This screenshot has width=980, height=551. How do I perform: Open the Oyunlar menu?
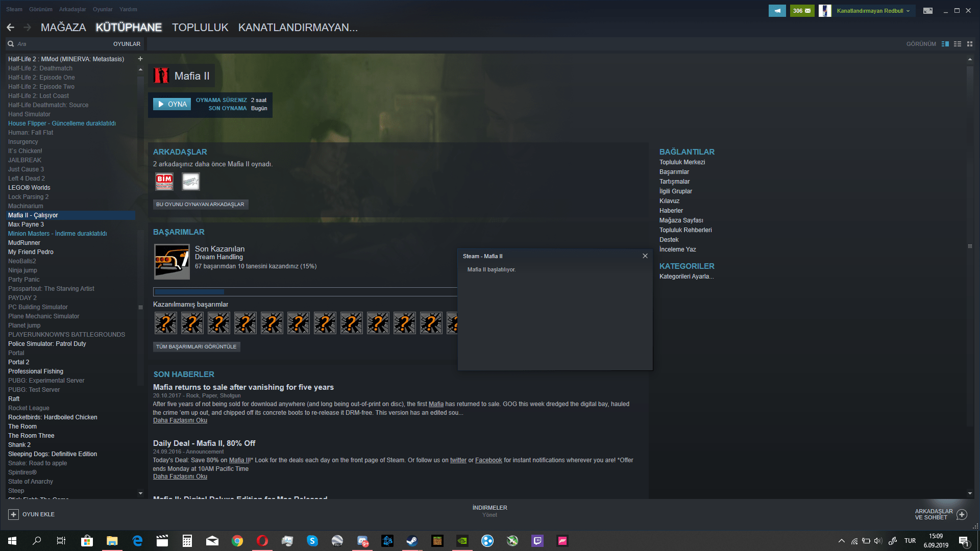103,9
